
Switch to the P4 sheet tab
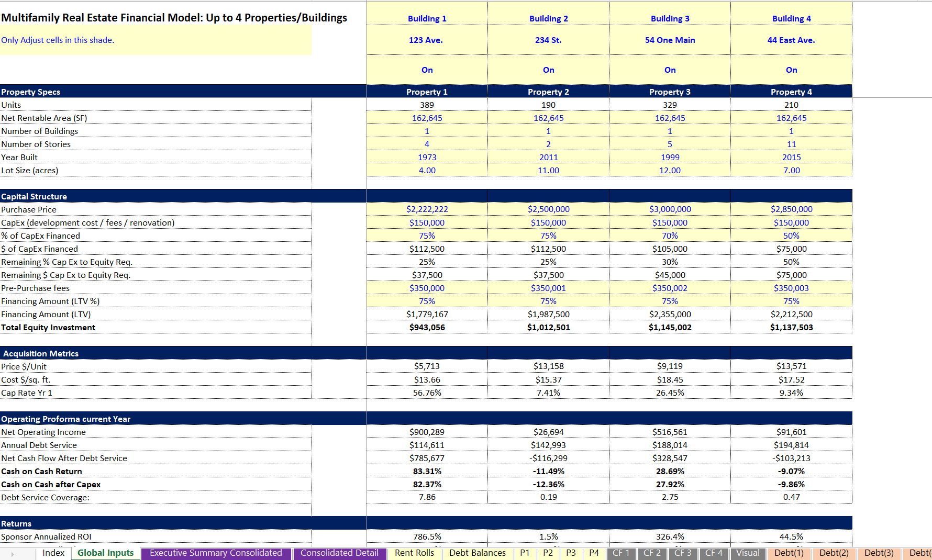pyautogui.click(x=594, y=553)
